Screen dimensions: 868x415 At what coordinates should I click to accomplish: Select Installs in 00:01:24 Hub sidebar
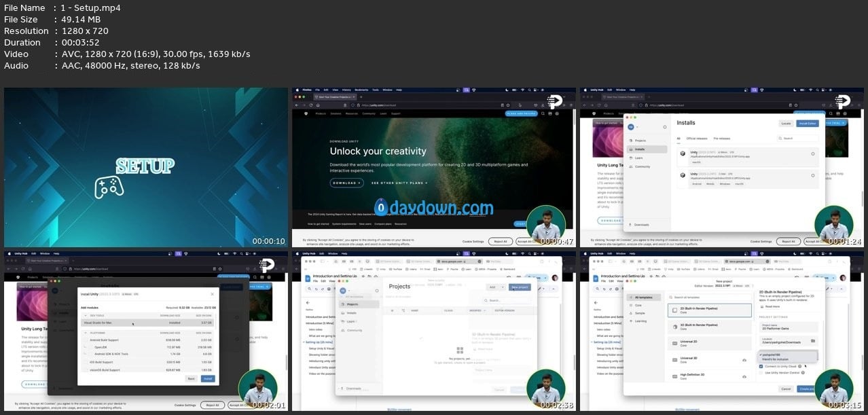(x=647, y=149)
